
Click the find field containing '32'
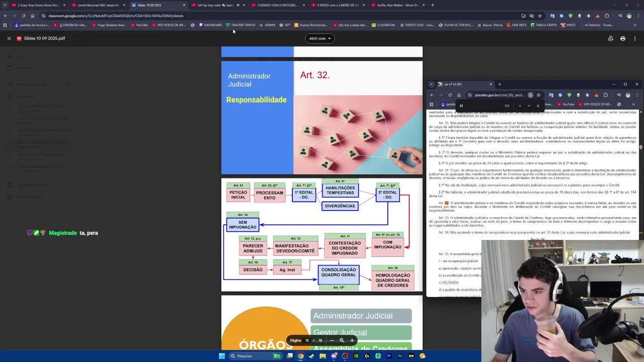pyautogui.click(x=480, y=106)
